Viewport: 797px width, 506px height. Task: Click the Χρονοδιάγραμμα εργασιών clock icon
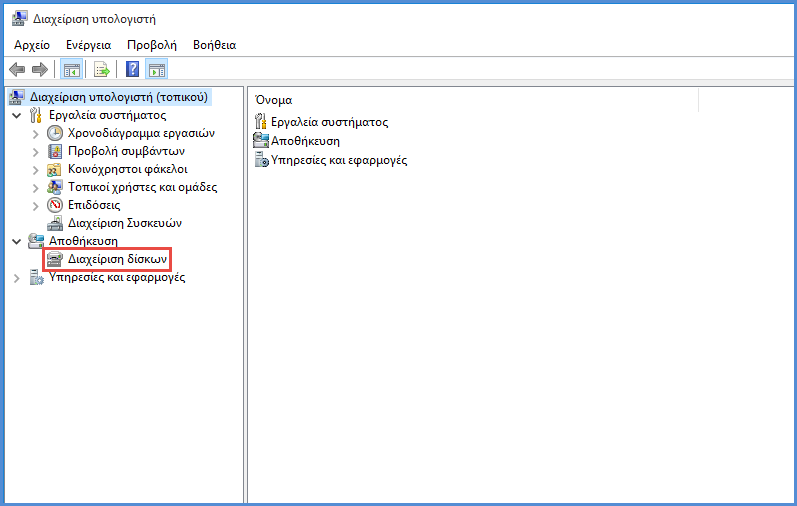(x=55, y=133)
